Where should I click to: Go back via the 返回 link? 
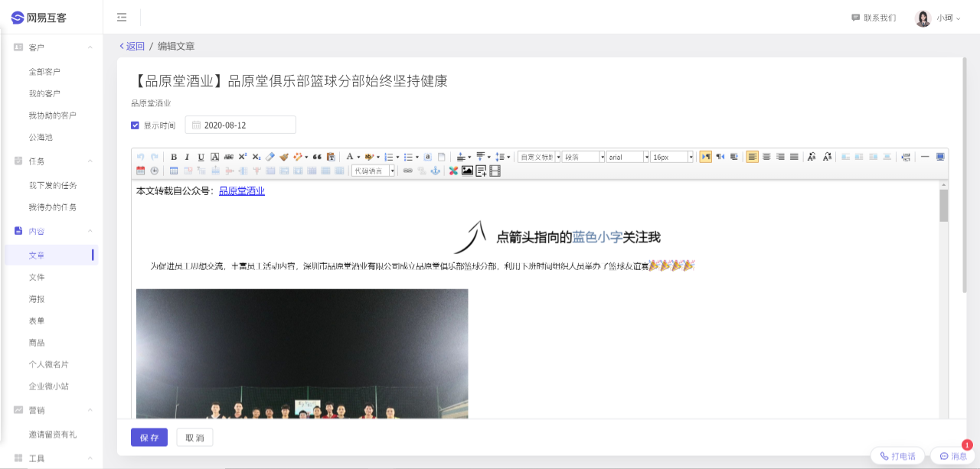pyautogui.click(x=132, y=46)
